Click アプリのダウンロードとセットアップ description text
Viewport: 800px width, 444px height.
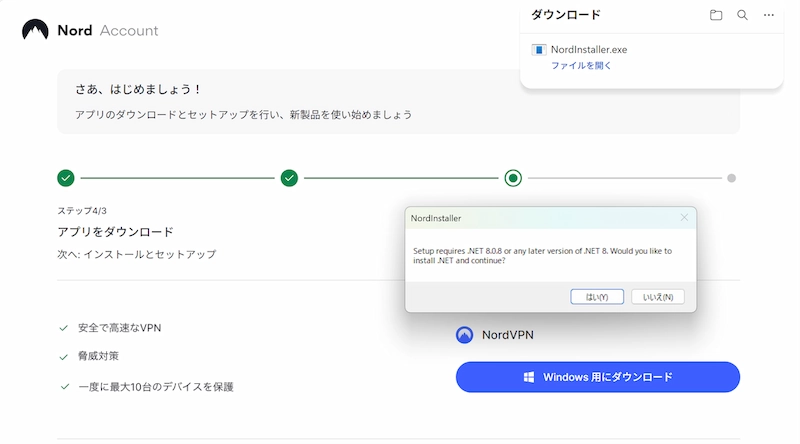(x=243, y=115)
